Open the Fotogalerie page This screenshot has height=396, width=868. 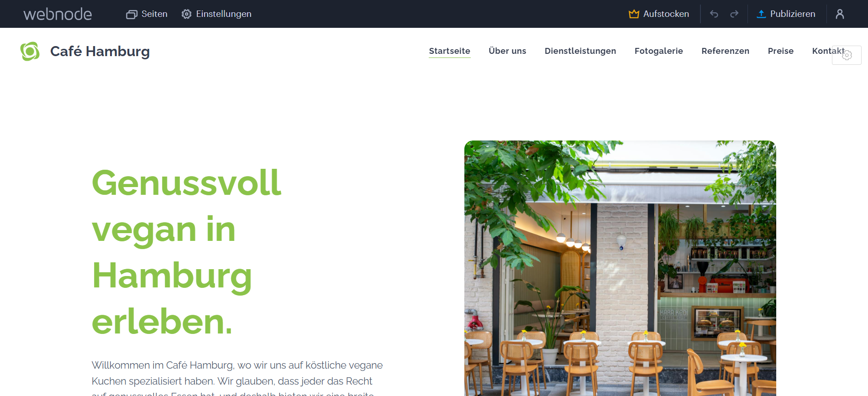(659, 51)
